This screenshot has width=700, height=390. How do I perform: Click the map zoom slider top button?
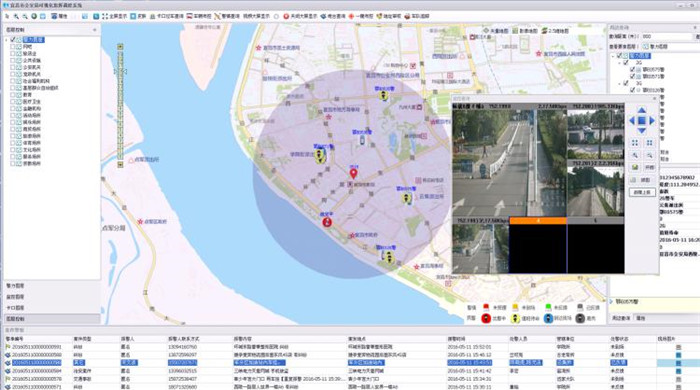(x=120, y=46)
